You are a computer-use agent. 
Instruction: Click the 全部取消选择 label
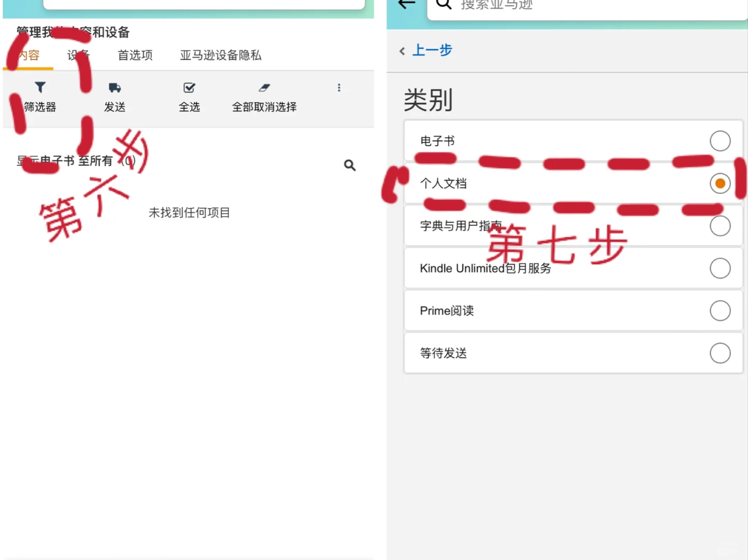[x=264, y=107]
